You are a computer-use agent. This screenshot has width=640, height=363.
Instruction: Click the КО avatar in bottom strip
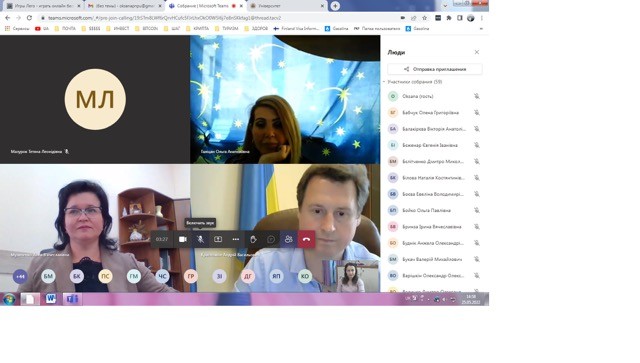(x=305, y=276)
